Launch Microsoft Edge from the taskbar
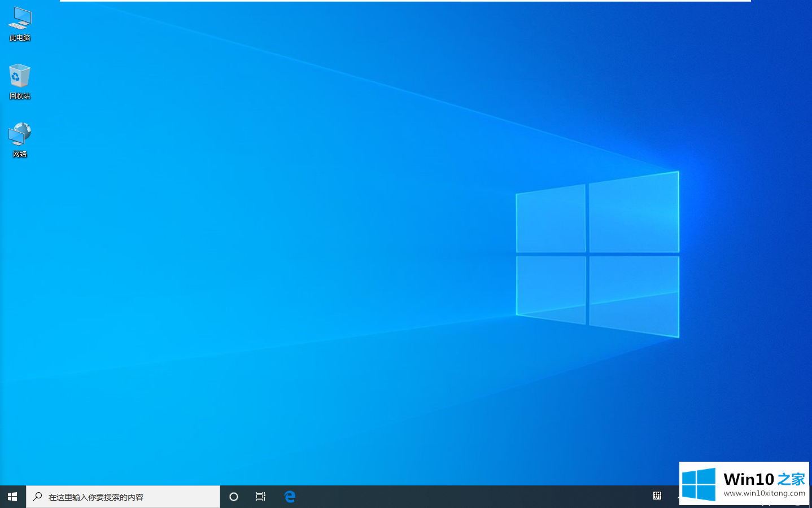Image resolution: width=812 pixels, height=508 pixels. click(x=290, y=497)
